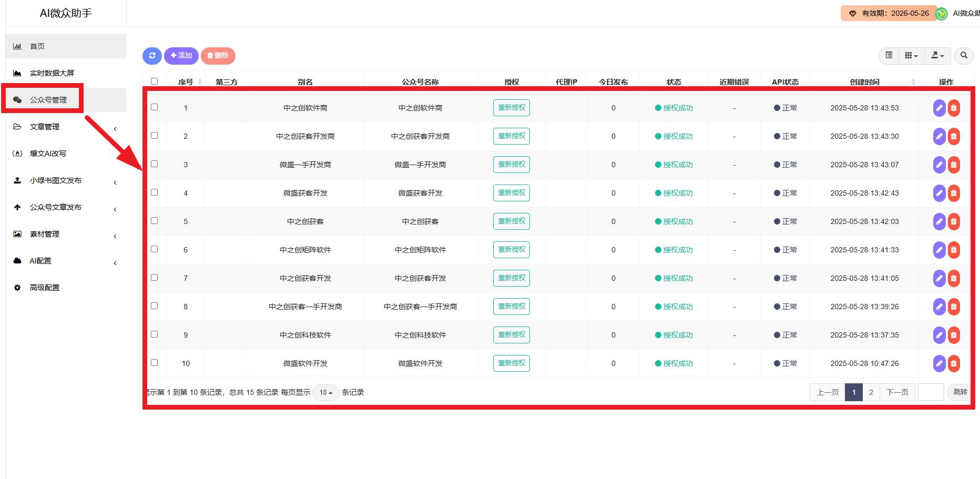Image resolution: width=980 pixels, height=479 pixels.
Task: Toggle the select-all checkbox in table header
Action: (154, 81)
